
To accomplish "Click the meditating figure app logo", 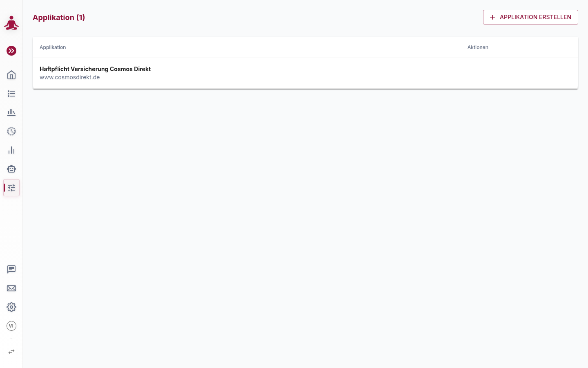I will coord(11,23).
